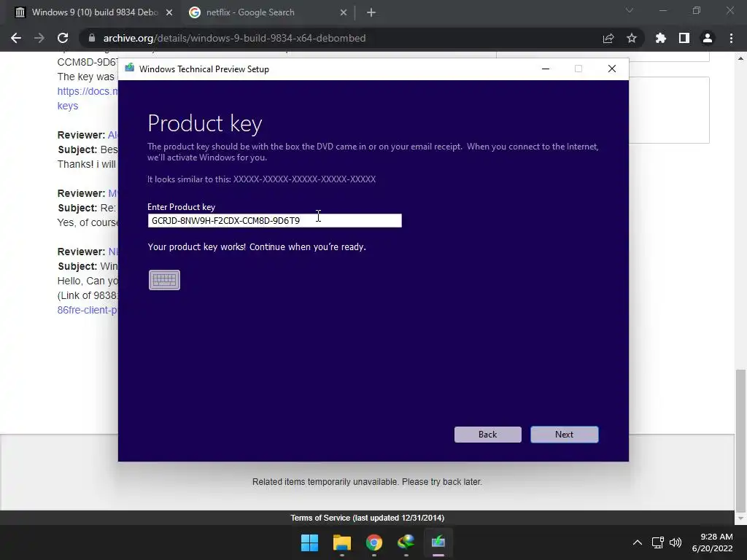
Task: Toggle Chrome side panel
Action: (x=684, y=38)
